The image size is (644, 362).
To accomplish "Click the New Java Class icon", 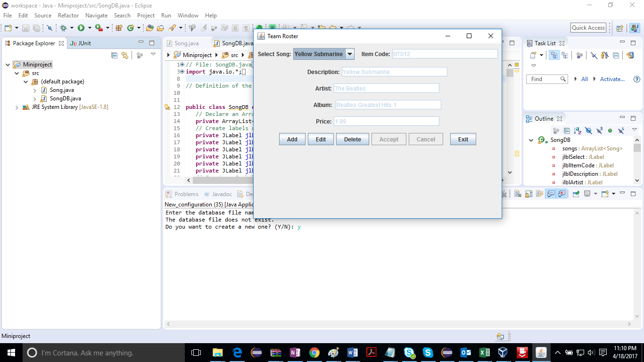I will (x=131, y=28).
